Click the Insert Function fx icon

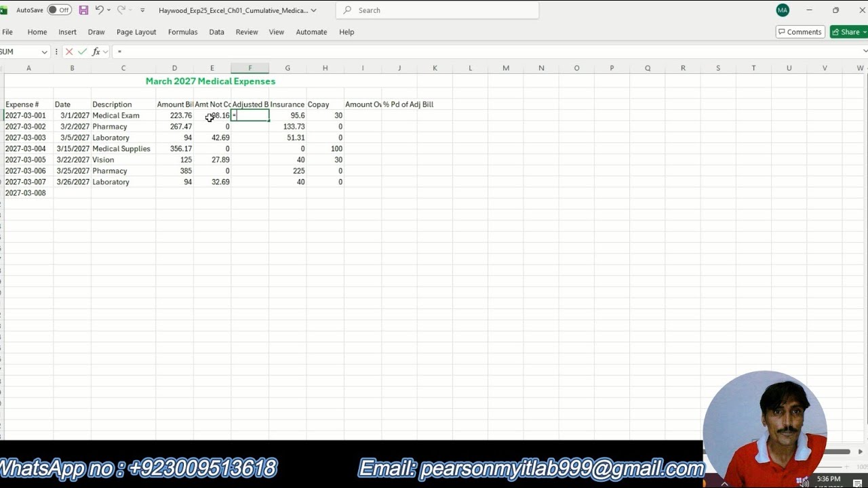point(96,52)
